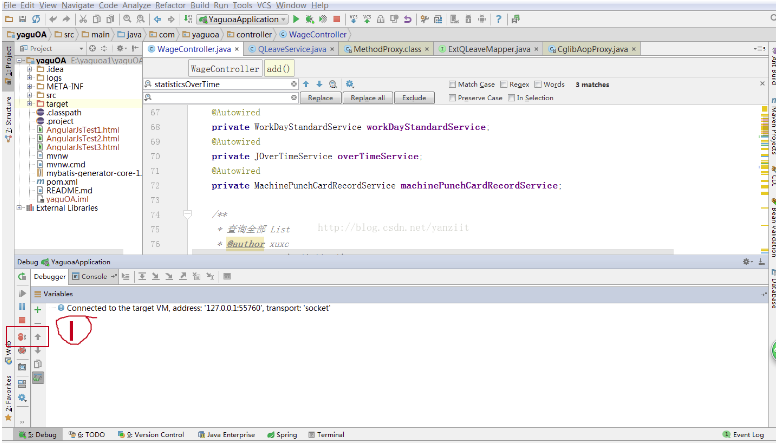776x443 pixels.
Task: Open Help with the question mark icon
Action: pyautogui.click(x=498, y=19)
